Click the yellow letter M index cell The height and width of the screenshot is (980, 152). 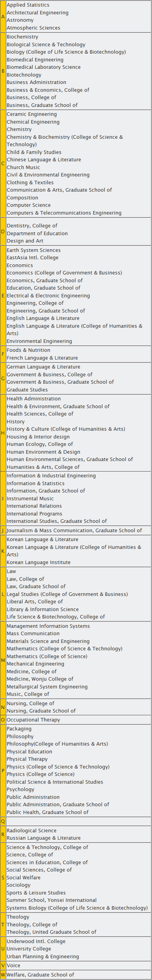click(3, 660)
